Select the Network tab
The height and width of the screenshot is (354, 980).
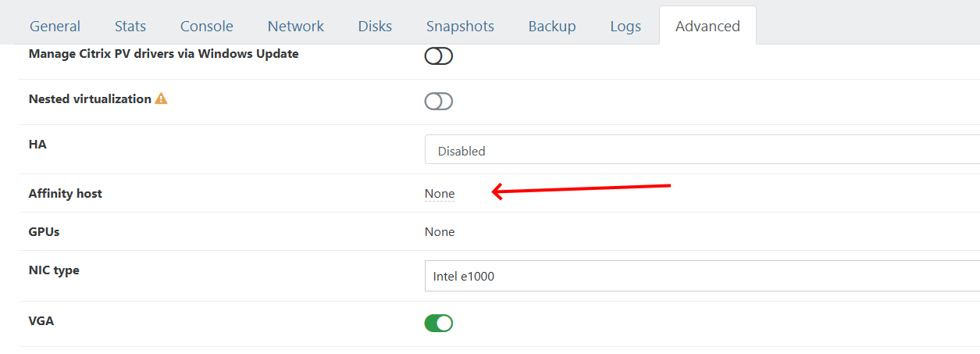296,26
